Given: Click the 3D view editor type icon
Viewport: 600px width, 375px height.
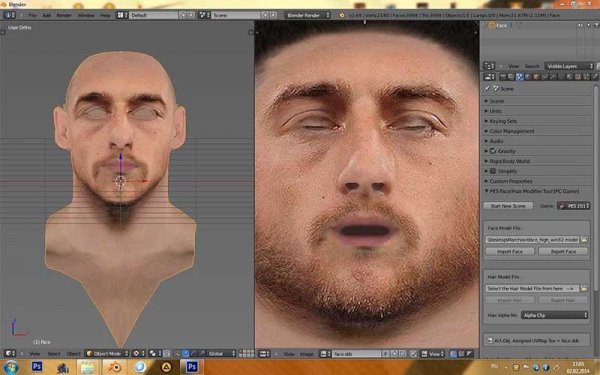Looking at the screenshot, I should tap(10, 354).
